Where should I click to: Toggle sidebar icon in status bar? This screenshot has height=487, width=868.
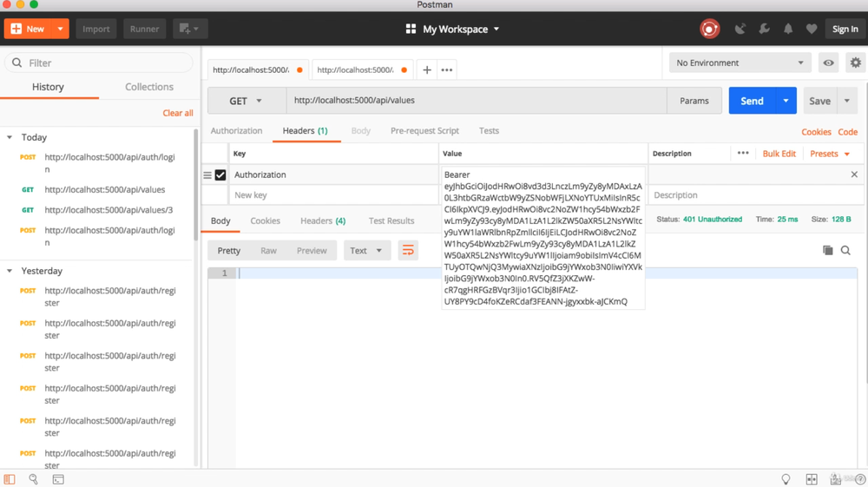point(10,479)
